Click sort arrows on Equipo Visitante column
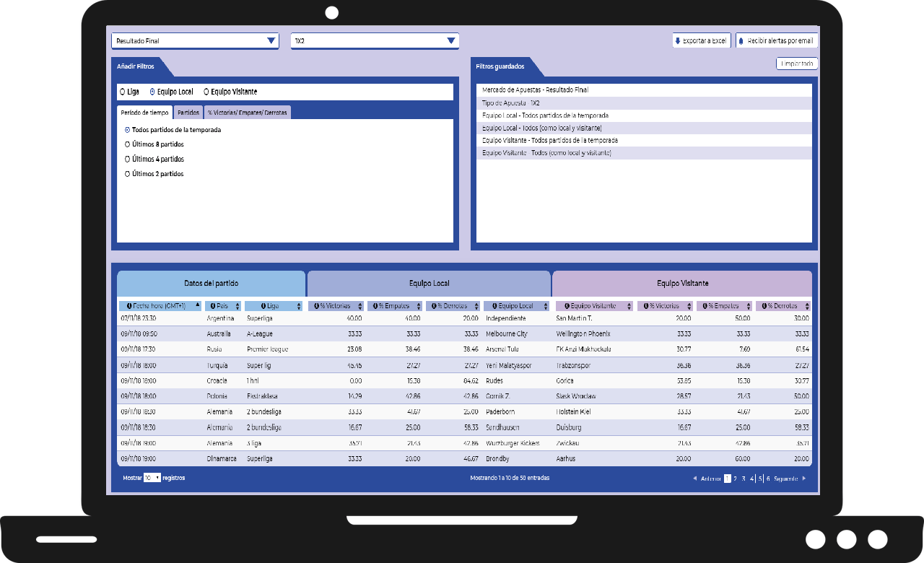 pos(629,306)
